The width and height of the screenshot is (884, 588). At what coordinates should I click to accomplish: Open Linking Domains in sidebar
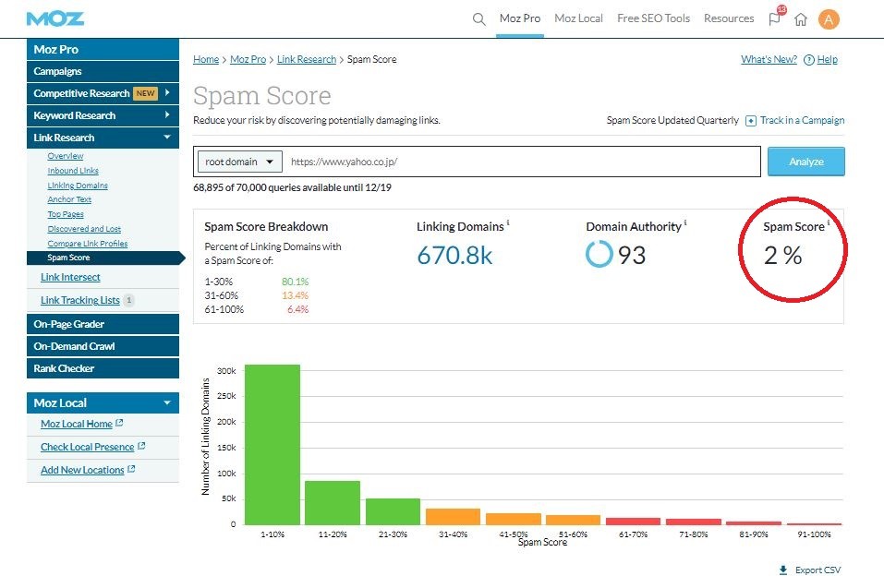pos(78,186)
